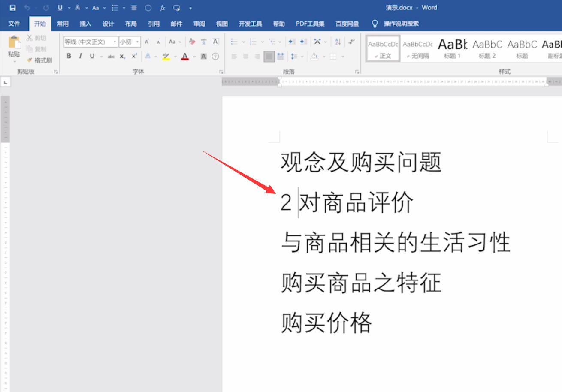Click the underline U icon in quick access toolbar
Image resolution: width=562 pixels, height=392 pixels.
coord(60,8)
